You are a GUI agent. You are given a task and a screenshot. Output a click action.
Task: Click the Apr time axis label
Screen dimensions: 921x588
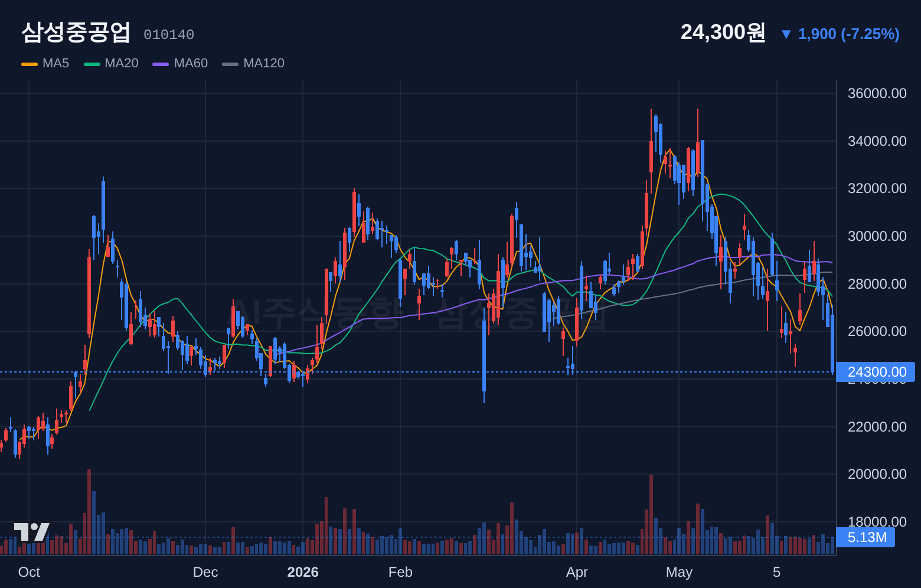(577, 572)
